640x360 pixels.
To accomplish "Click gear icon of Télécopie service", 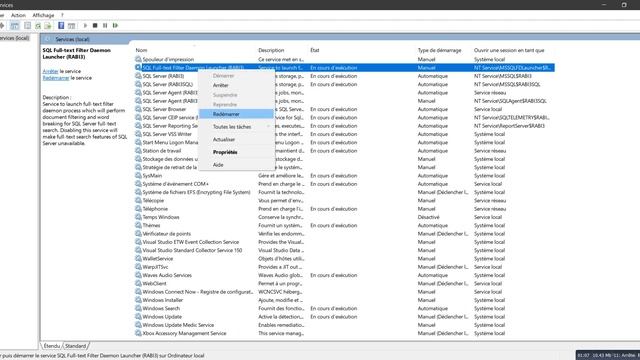I will 138,200.
